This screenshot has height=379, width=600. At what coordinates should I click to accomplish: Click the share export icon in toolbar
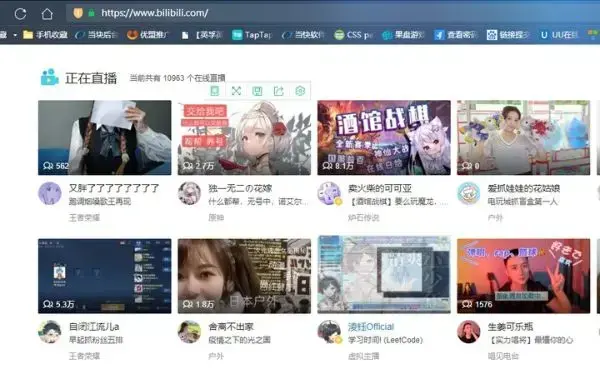pyautogui.click(x=279, y=91)
